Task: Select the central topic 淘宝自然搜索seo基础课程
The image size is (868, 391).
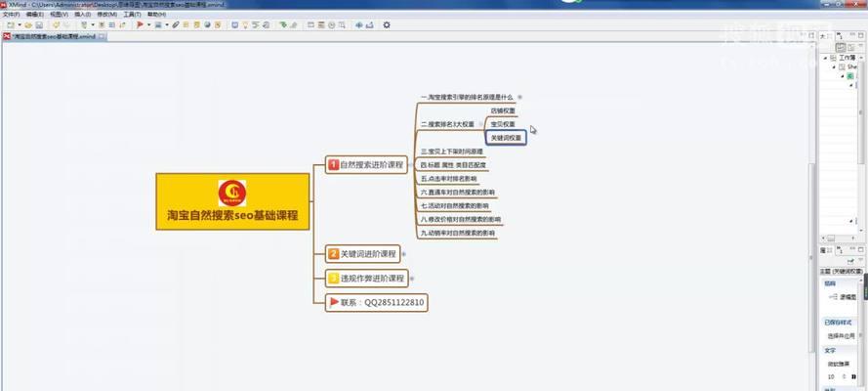Action: pyautogui.click(x=232, y=201)
